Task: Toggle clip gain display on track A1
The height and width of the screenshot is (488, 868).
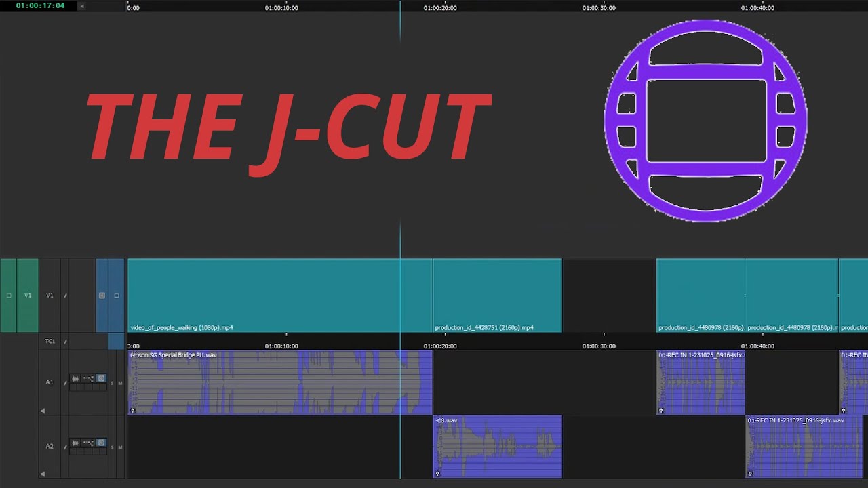Action: 88,378
